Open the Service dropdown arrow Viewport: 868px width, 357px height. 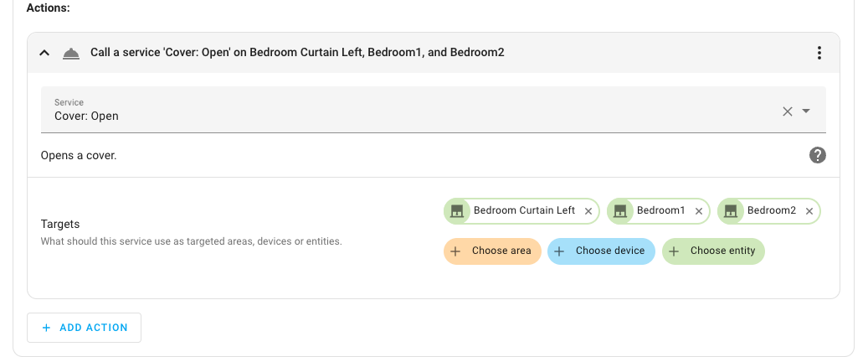tap(806, 111)
